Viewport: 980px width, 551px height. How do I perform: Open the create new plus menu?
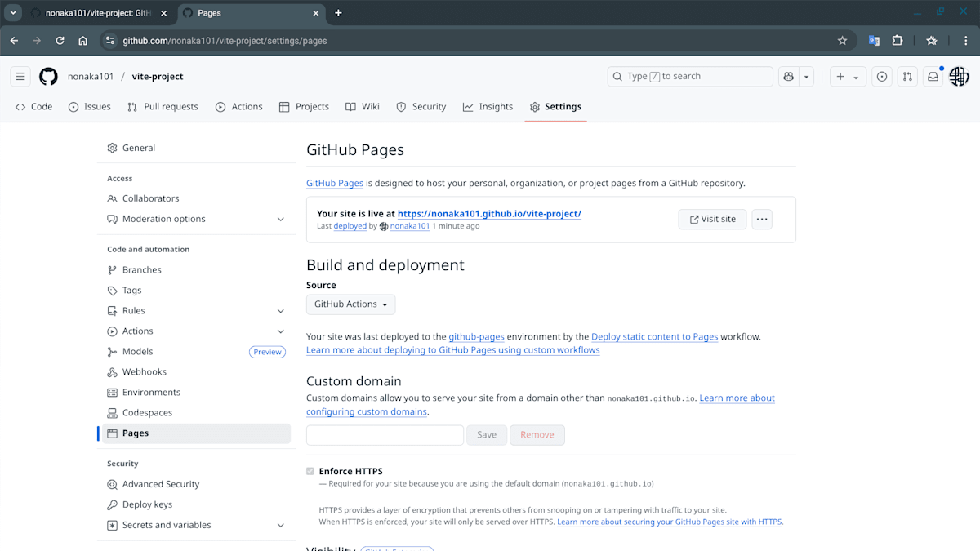(848, 77)
